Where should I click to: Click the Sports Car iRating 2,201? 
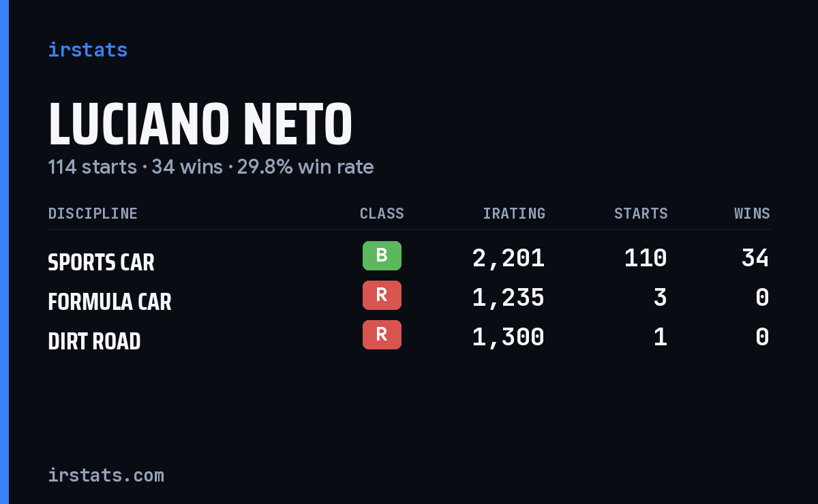[x=509, y=258]
